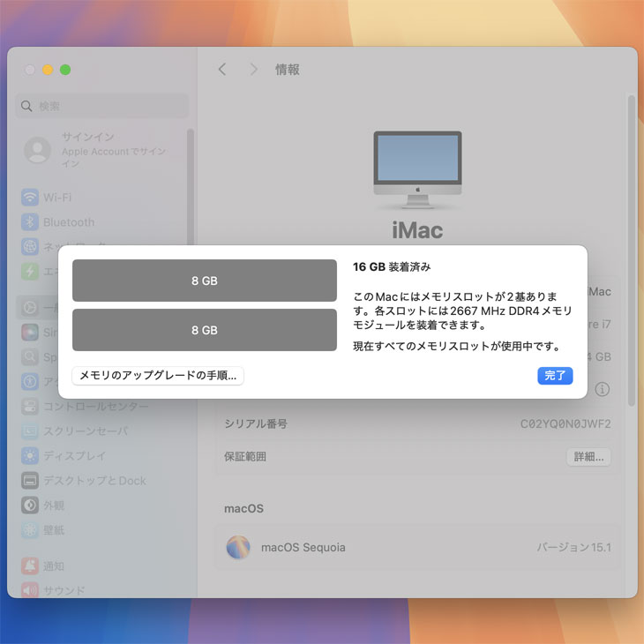This screenshot has height=644, width=644.
Task: Open コントロールセンター settings
Action: [x=95, y=407]
